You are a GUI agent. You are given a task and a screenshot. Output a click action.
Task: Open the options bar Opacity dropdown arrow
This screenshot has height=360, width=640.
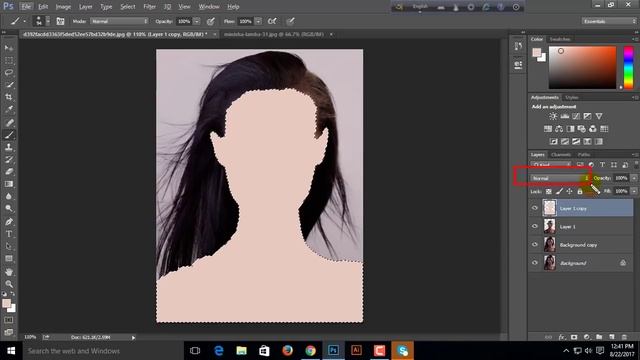coord(197,21)
